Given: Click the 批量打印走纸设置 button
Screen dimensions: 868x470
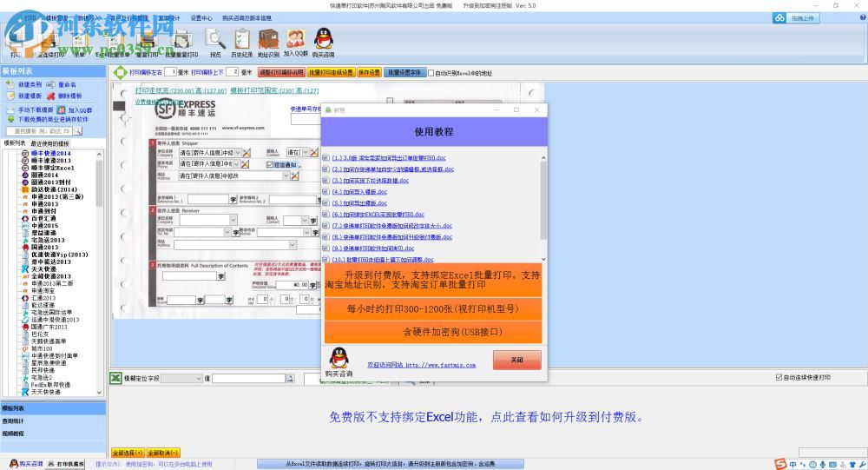Looking at the screenshot, I should 331,73.
